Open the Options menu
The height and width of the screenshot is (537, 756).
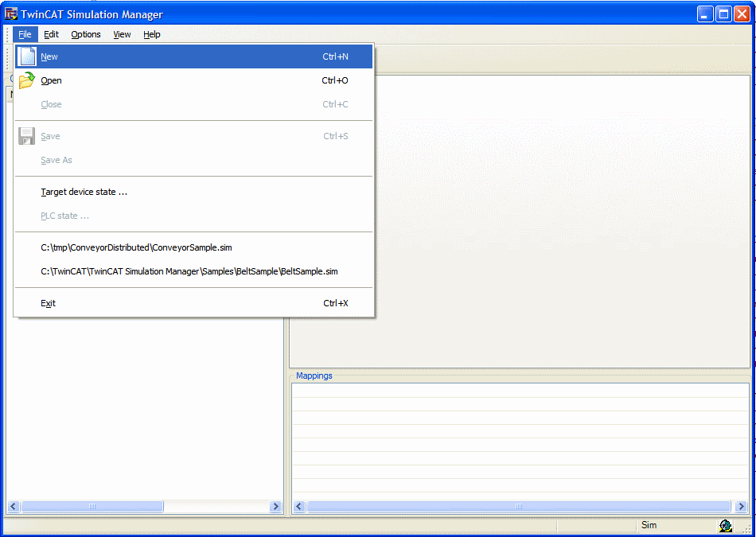coord(86,34)
